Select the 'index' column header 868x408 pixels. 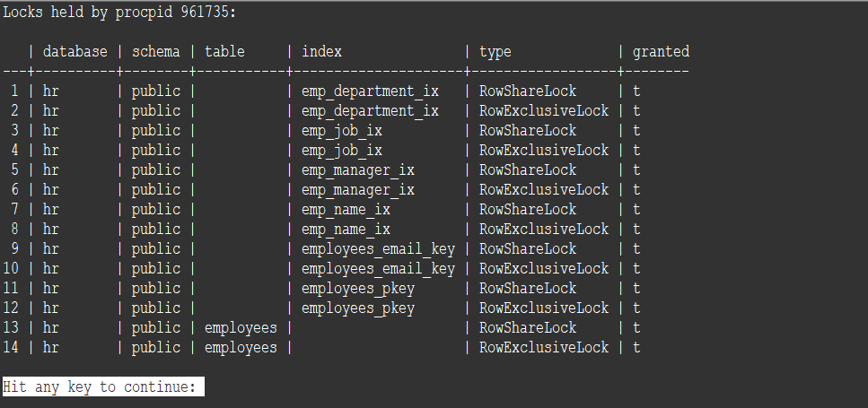pos(321,51)
